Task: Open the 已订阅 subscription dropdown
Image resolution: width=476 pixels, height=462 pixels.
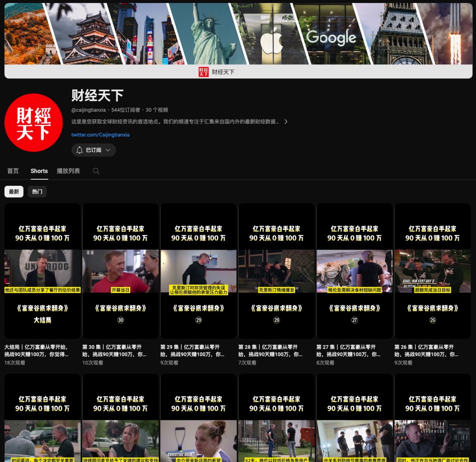Action: [94, 150]
